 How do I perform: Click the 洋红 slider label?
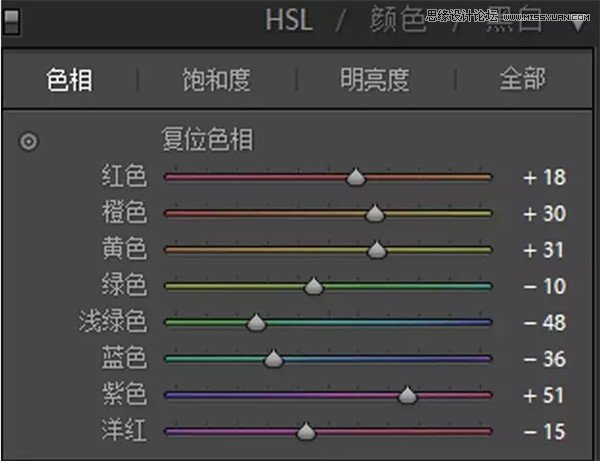click(x=124, y=430)
